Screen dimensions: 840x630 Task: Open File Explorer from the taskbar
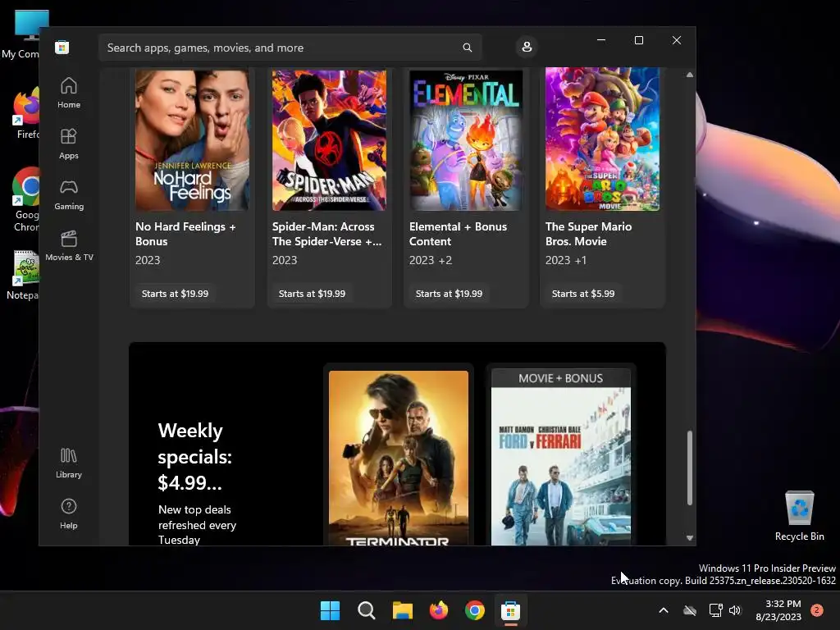click(402, 610)
